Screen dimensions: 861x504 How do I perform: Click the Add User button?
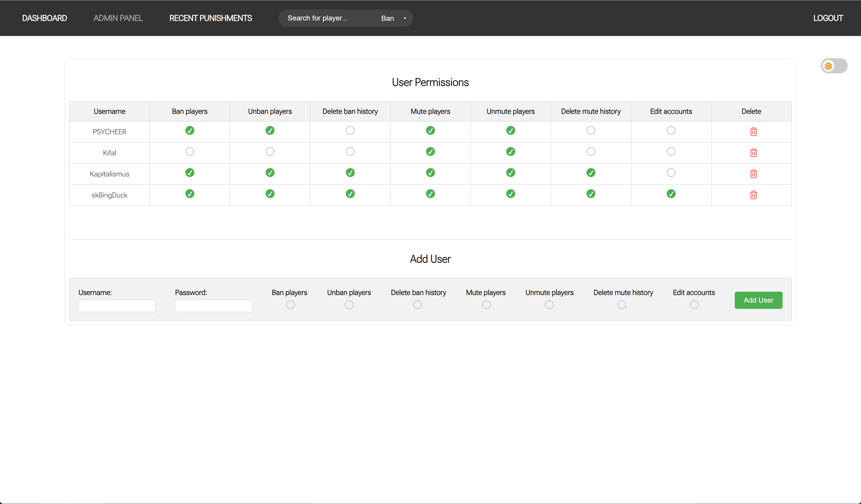pos(758,300)
